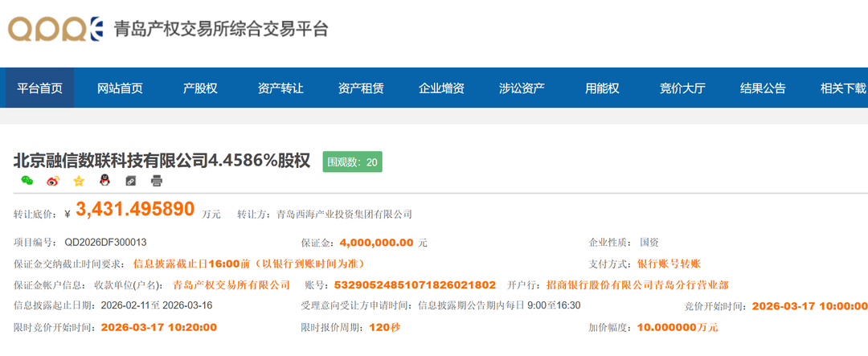This screenshot has width=868, height=356.
Task: Select 用能权 navigation item
Action: 602,88
